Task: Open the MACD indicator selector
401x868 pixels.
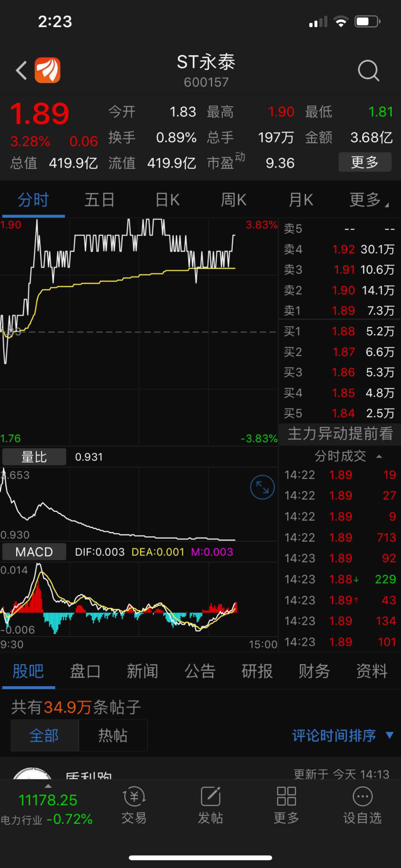Action: pos(34,552)
